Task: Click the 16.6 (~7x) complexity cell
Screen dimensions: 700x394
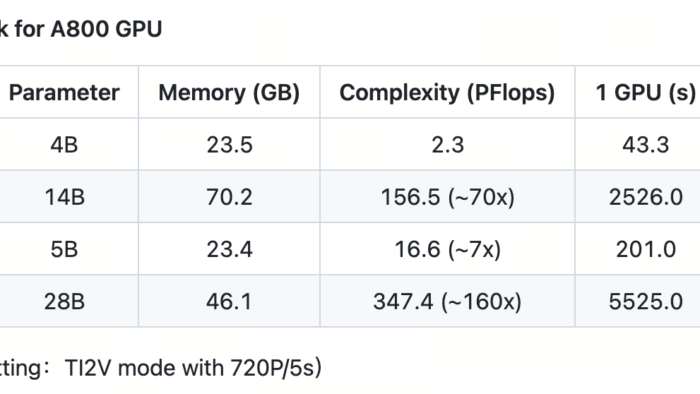Action: (x=447, y=249)
